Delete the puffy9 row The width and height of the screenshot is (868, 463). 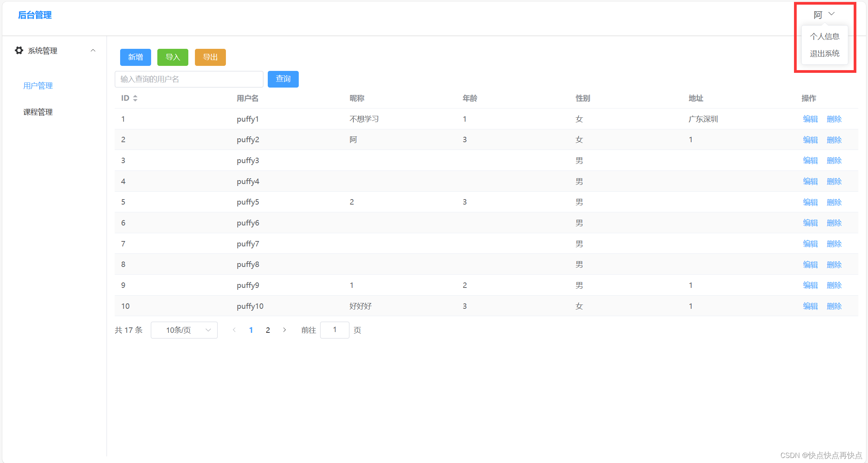[x=834, y=285]
